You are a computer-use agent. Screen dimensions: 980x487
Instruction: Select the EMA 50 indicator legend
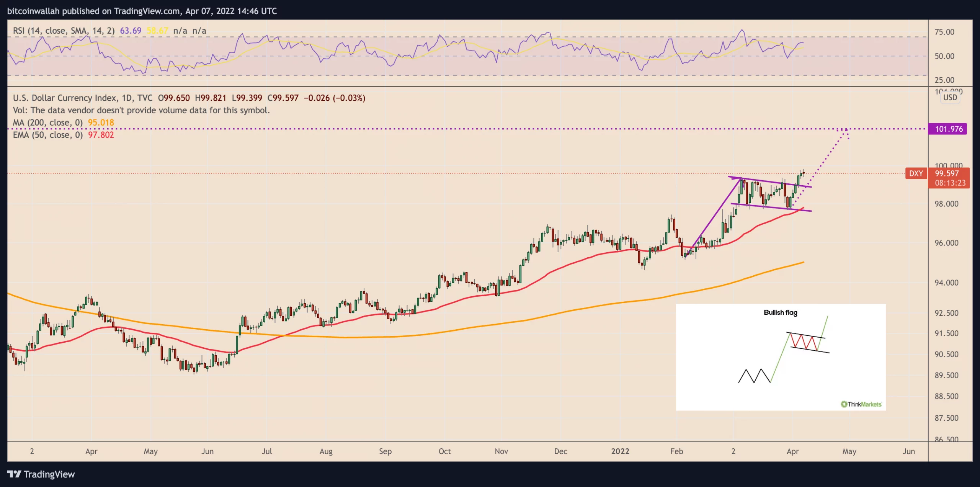tap(47, 135)
